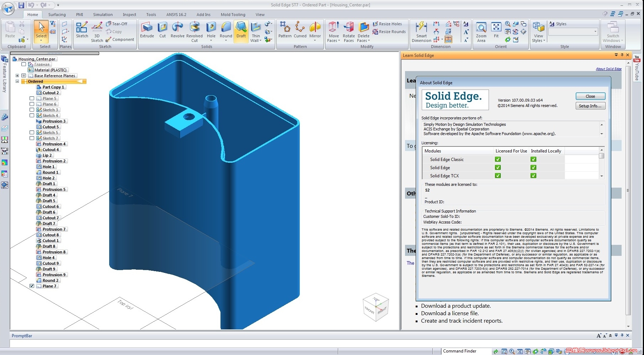Screen dimensions: 644x355
Task: Click Delete Faces tool
Action: 363,32
